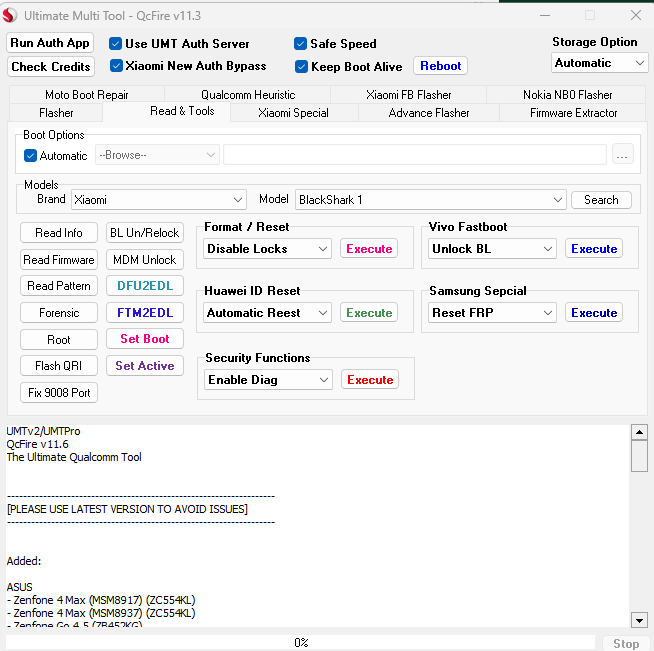The image size is (654, 651).
Task: Click the boot file path input field
Action: pyautogui.click(x=414, y=155)
